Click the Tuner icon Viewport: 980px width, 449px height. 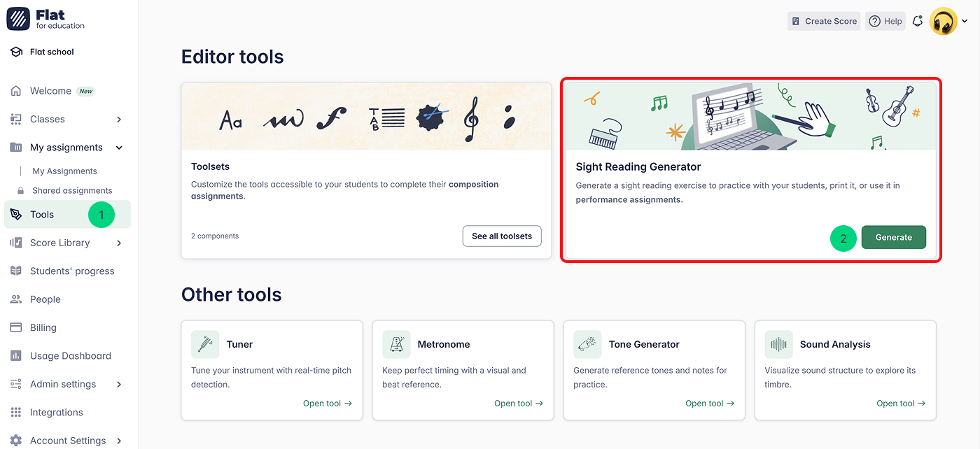205,344
